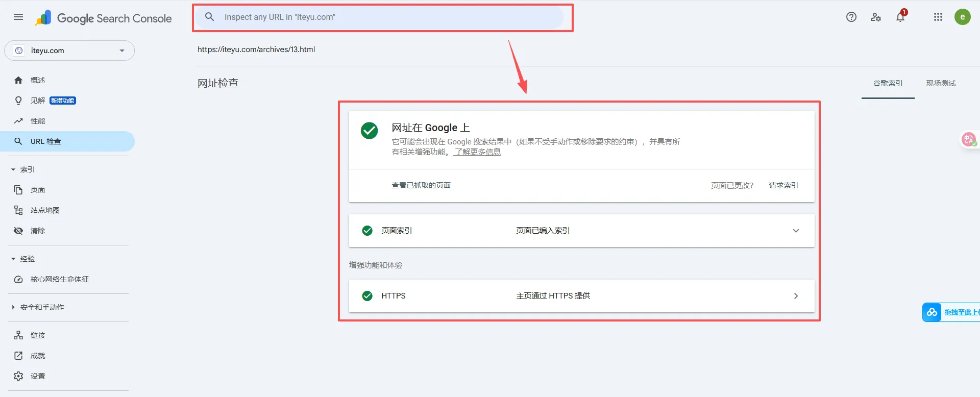Click the green checkmark beside 页面索引

(x=367, y=231)
